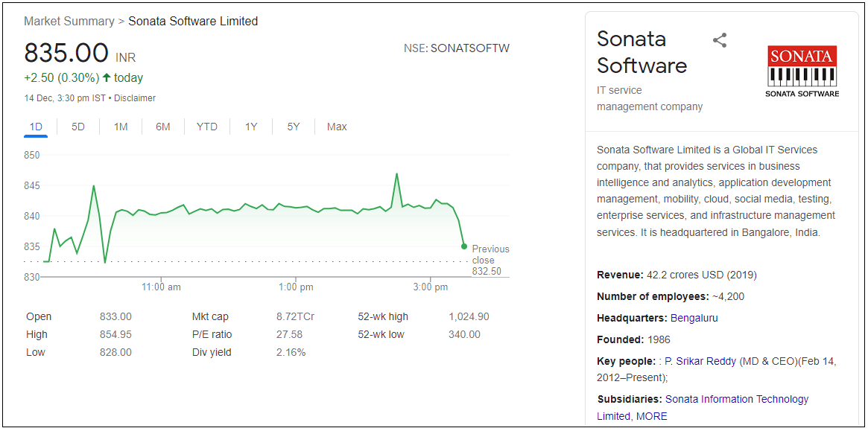Click the 1:00 pm axis label

[296, 287]
